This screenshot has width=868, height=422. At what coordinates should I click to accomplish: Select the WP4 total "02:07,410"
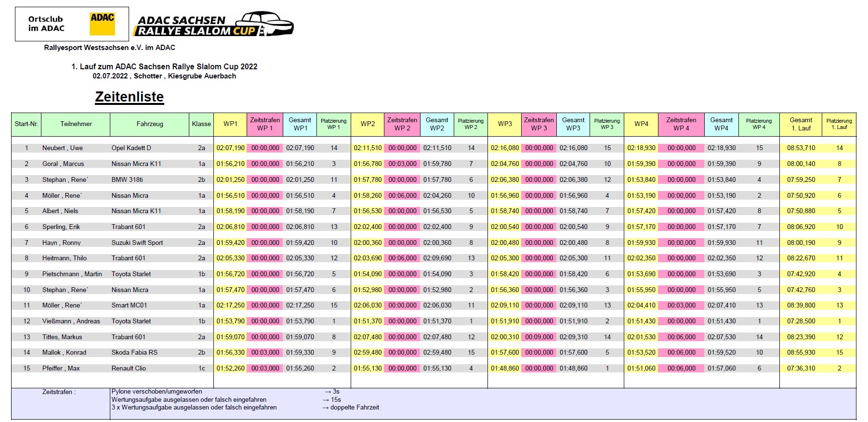(722, 306)
